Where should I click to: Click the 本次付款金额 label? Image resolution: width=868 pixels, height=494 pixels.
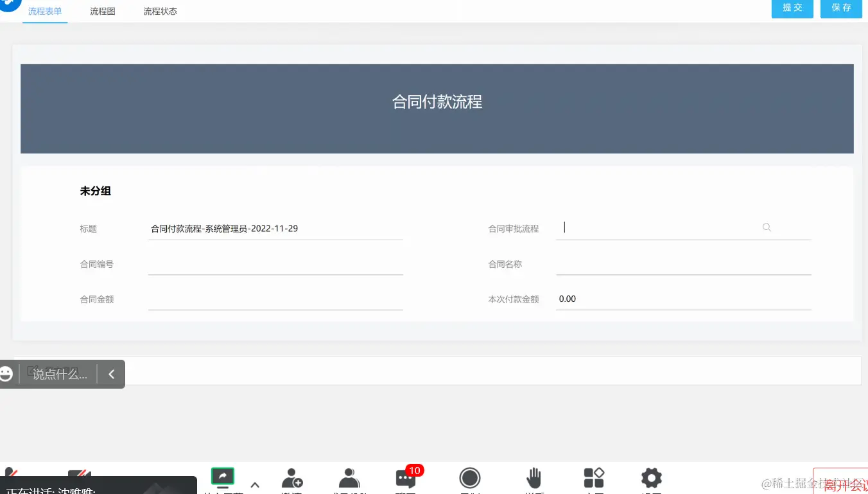click(x=514, y=299)
